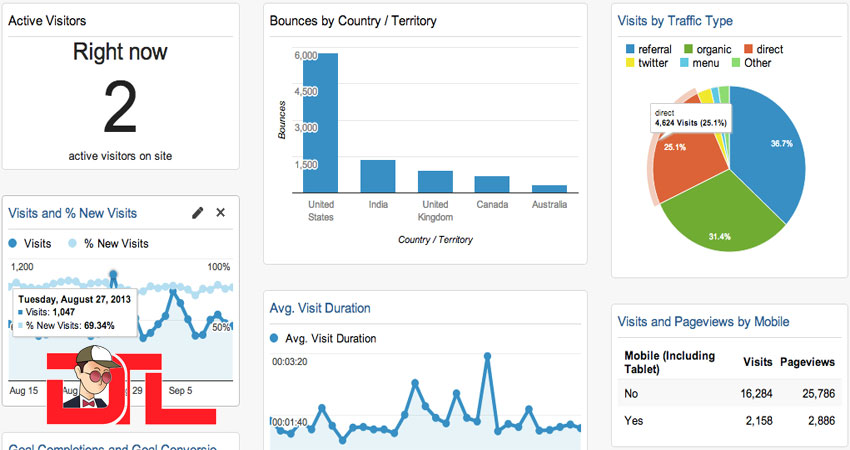Viewport: 850px width, 450px height.
Task: Click the 'Aug 15' date label on Visits chart
Action: (x=24, y=390)
